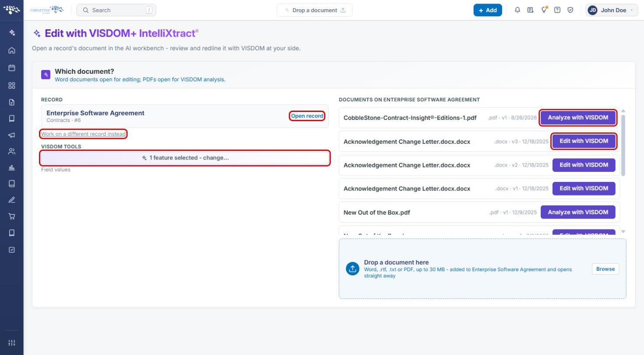644x355 pixels.
Task: Open the dashboard grid icon in the sidebar
Action: (x=12, y=85)
